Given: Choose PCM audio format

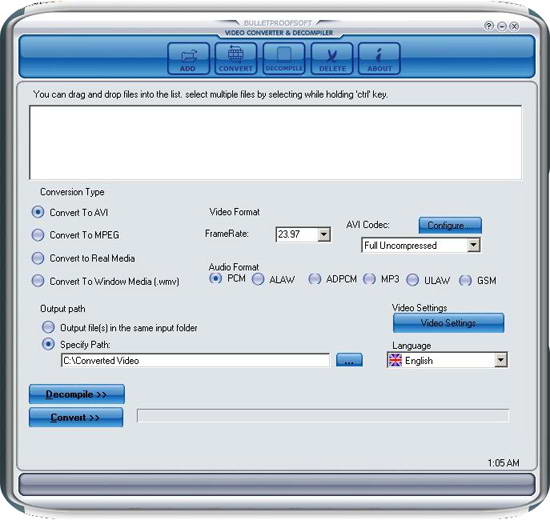Looking at the screenshot, I should point(227,279).
